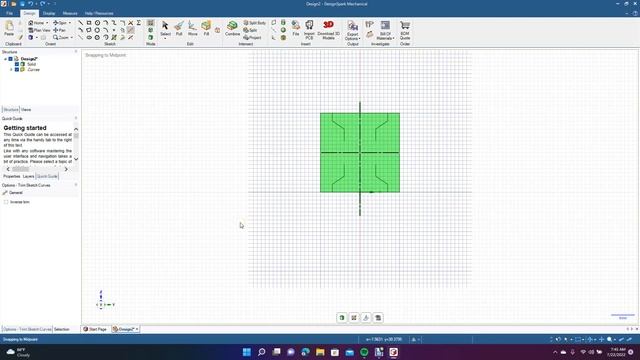The image size is (640, 360).
Task: Open taskbar Search
Action: pyautogui.click(x=262, y=352)
